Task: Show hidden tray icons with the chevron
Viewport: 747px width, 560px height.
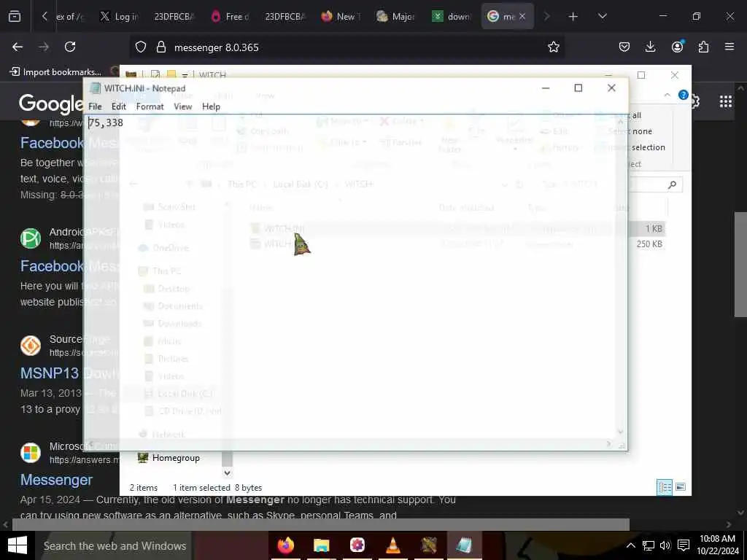Action: [x=630, y=545]
